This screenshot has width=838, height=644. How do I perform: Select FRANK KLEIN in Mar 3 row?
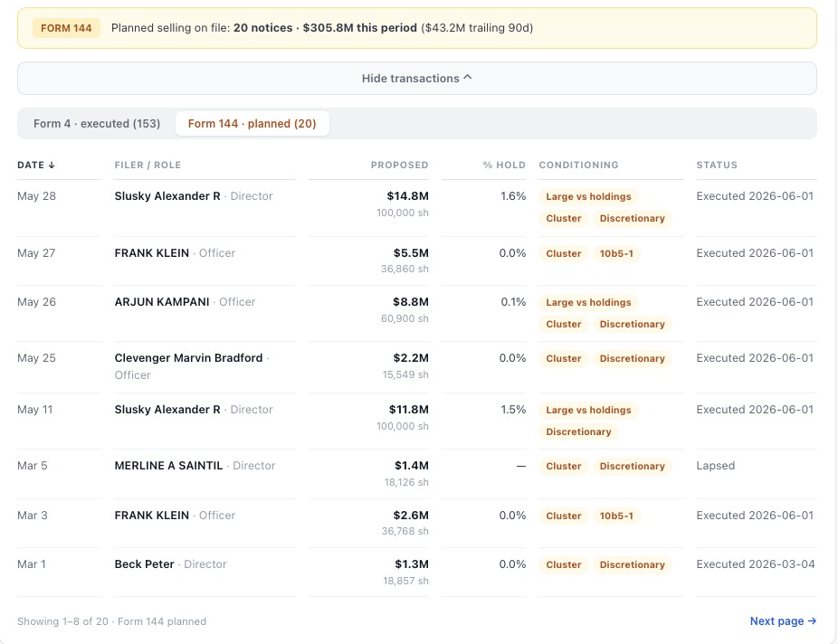click(152, 516)
